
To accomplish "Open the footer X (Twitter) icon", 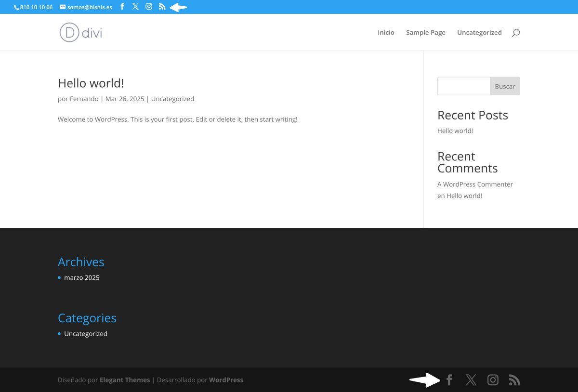I will pos(471,380).
